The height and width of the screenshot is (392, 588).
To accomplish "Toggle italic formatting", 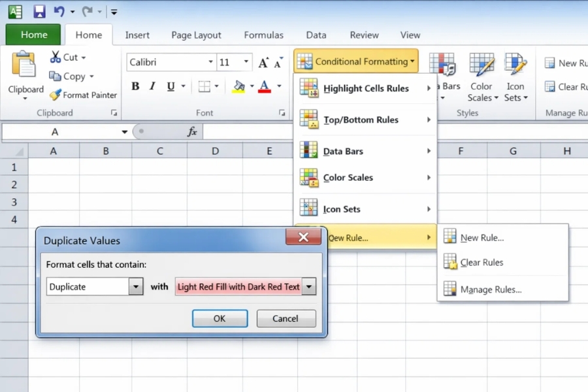I will pyautogui.click(x=151, y=86).
